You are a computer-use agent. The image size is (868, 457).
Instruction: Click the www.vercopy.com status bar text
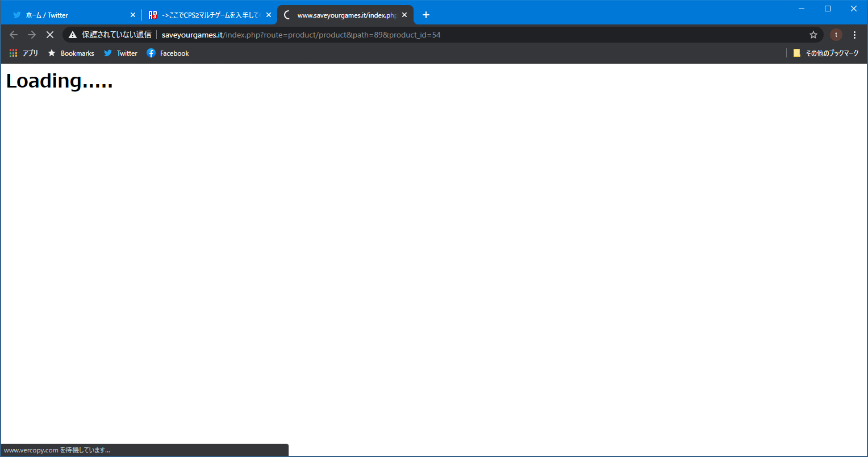57,450
